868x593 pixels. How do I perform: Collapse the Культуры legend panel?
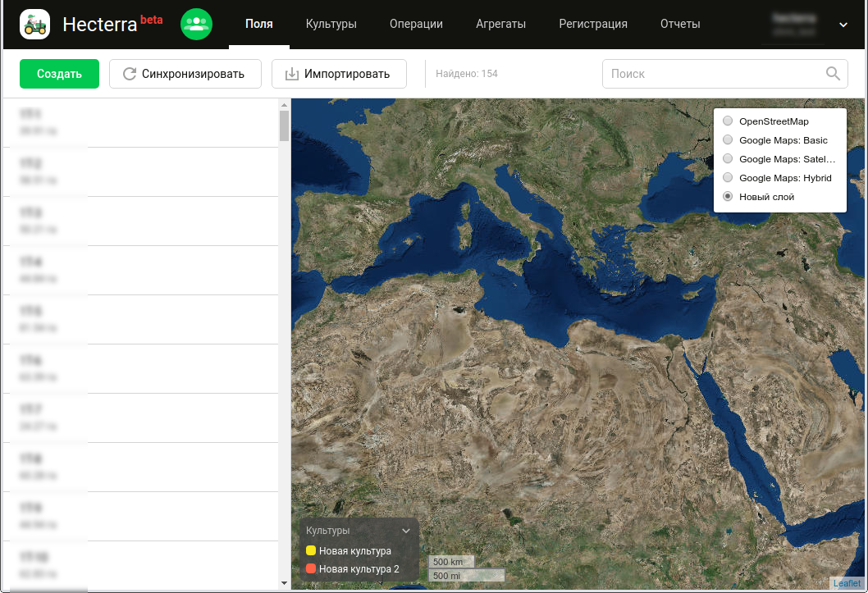(x=405, y=531)
